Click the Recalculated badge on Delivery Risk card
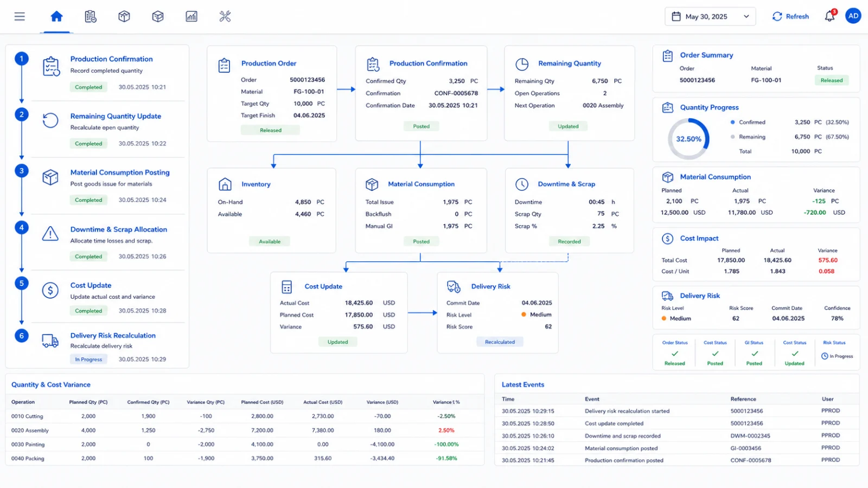 (500, 342)
